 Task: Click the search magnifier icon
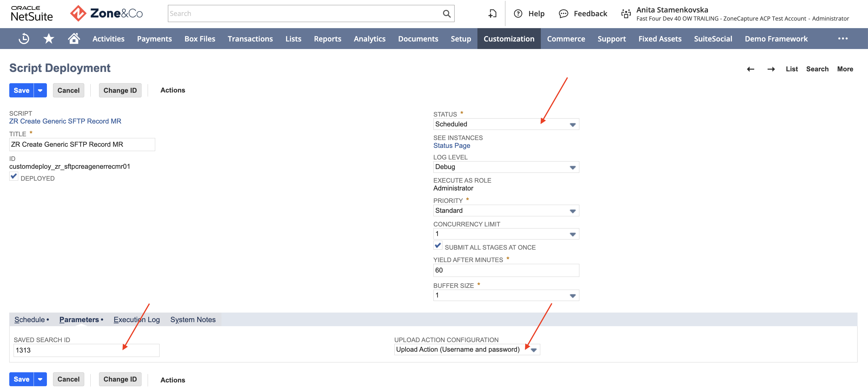pyautogui.click(x=446, y=14)
